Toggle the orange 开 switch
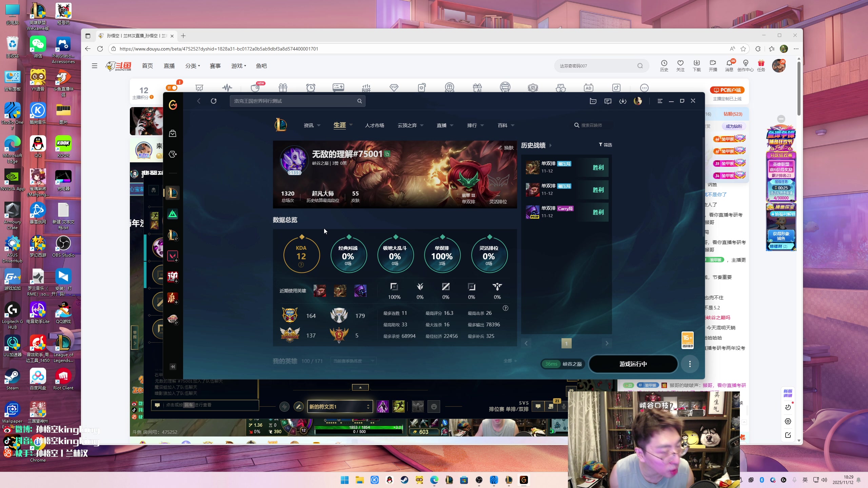 click(172, 88)
